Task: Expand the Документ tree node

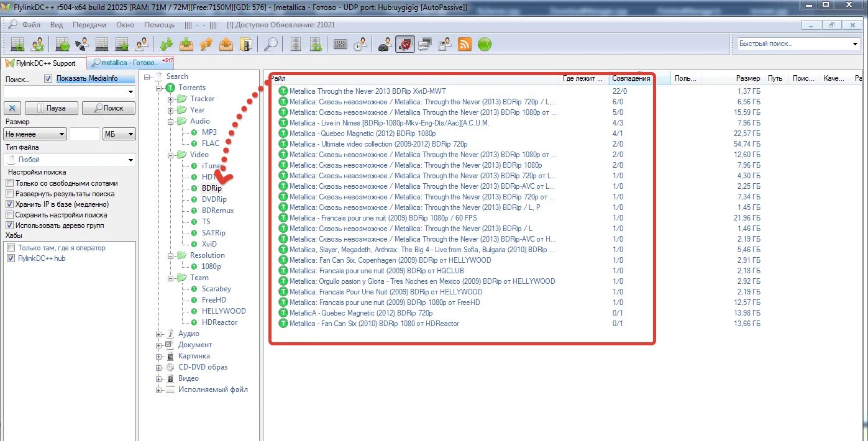Action: tap(160, 345)
